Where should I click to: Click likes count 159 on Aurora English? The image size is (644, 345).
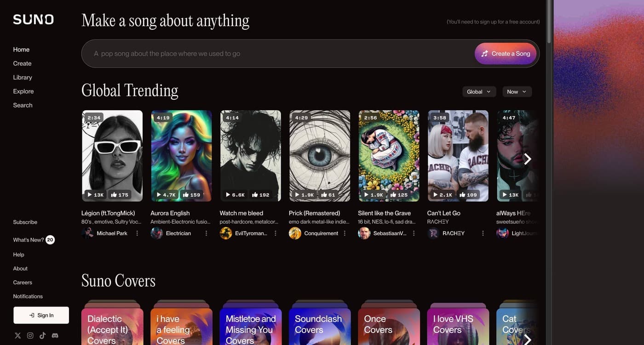pos(191,195)
